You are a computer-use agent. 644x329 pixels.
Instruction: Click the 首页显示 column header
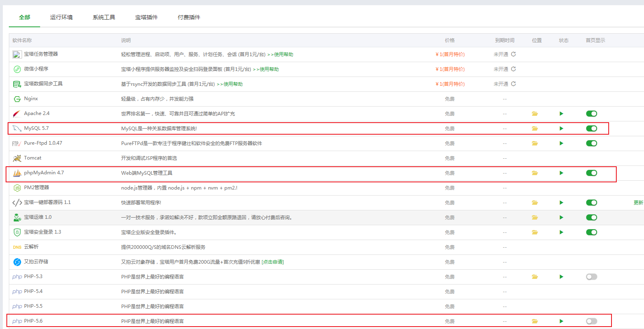[x=595, y=40]
